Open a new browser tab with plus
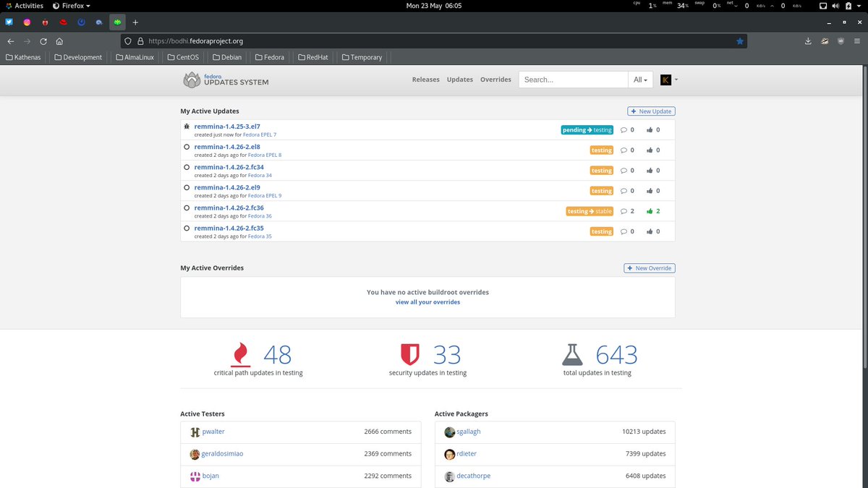 tap(135, 22)
